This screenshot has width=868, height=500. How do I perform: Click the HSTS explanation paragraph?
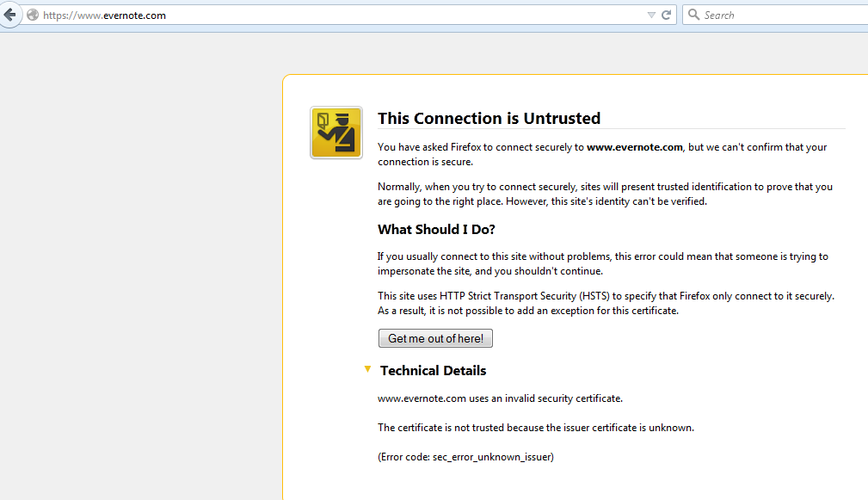pyautogui.click(x=606, y=304)
